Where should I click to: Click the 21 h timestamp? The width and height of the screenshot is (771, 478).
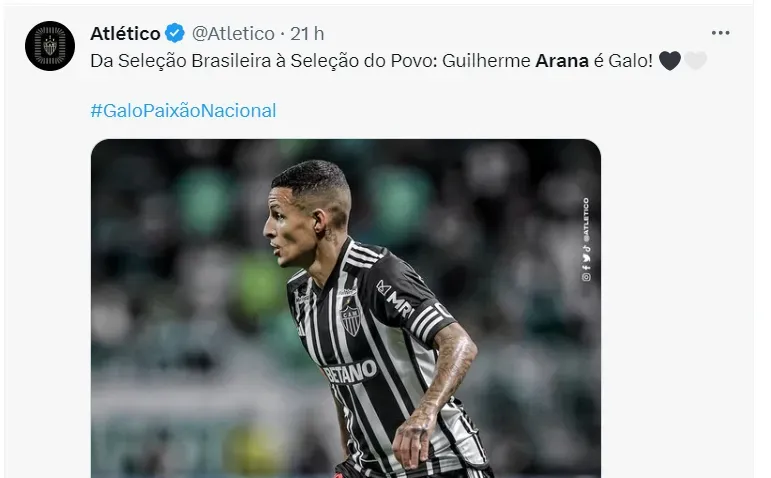point(305,35)
